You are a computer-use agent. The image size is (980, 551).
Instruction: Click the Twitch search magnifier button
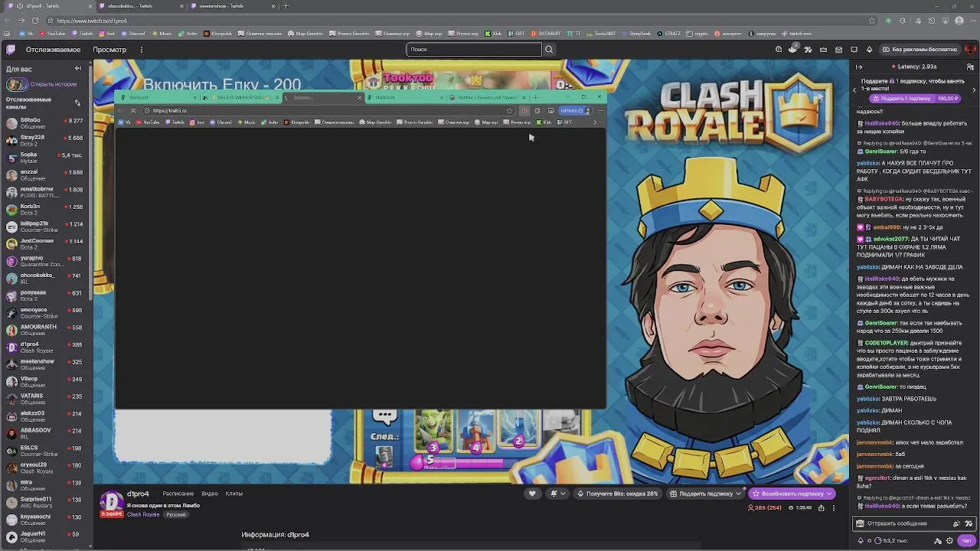pyautogui.click(x=549, y=50)
